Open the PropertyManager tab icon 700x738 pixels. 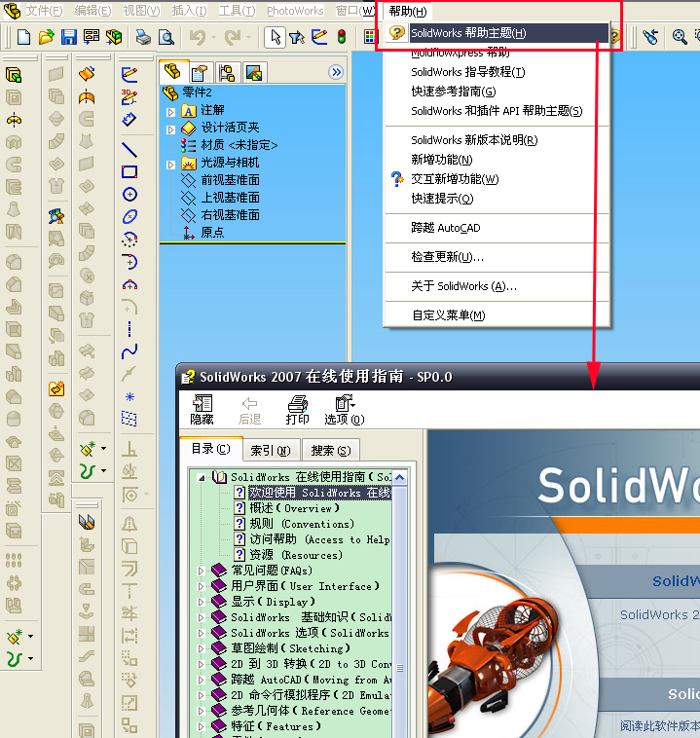point(201,73)
